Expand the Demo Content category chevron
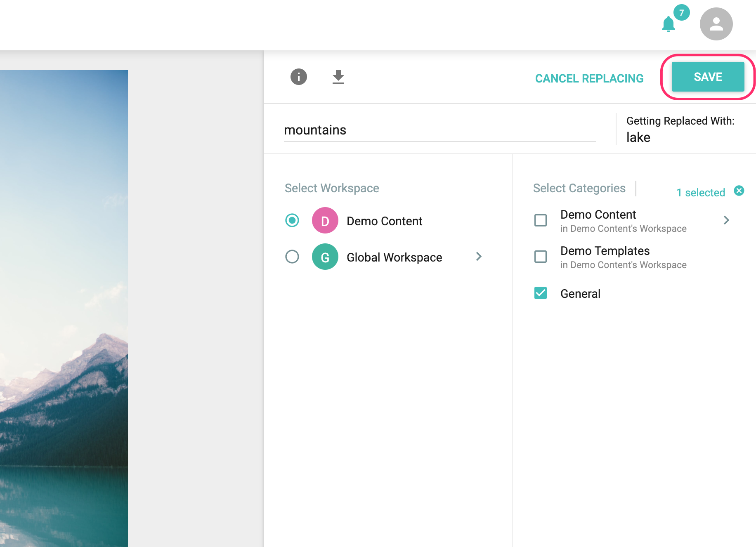The width and height of the screenshot is (756, 547). pyautogui.click(x=726, y=220)
